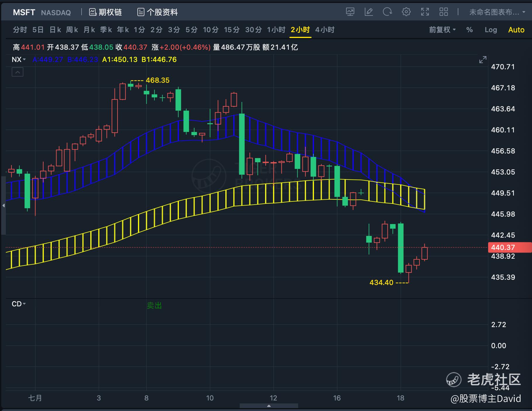The image size is (532, 411).
Task: Switch to 10分 interval
Action: tap(211, 30)
